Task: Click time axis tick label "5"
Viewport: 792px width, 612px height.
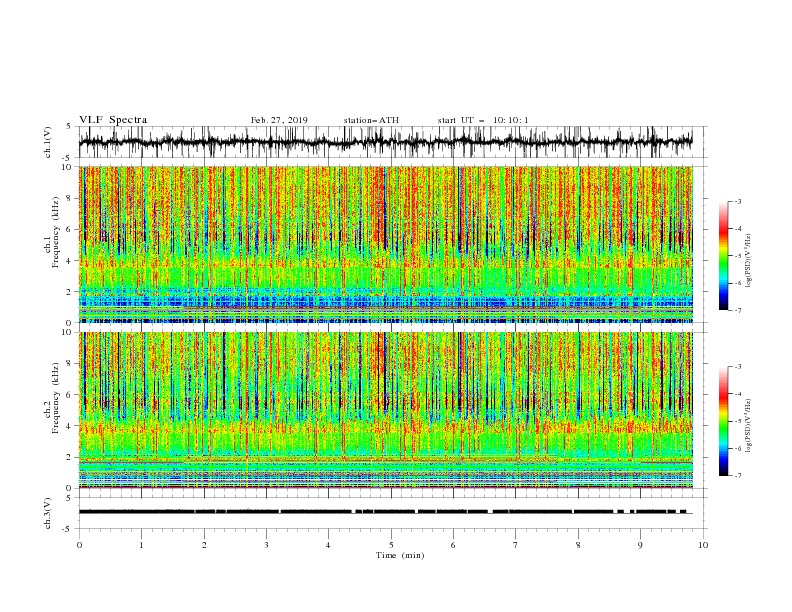Action: click(391, 545)
